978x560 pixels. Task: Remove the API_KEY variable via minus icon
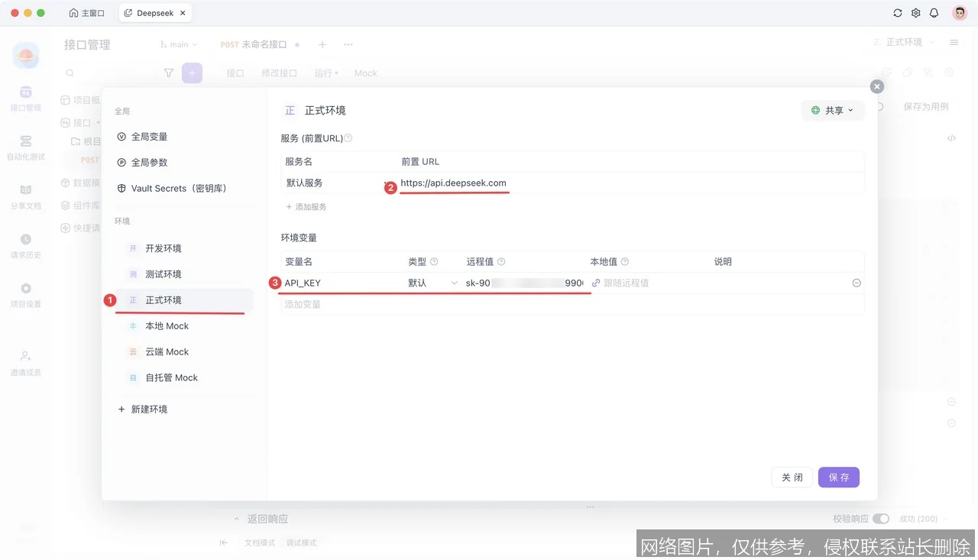tap(857, 282)
